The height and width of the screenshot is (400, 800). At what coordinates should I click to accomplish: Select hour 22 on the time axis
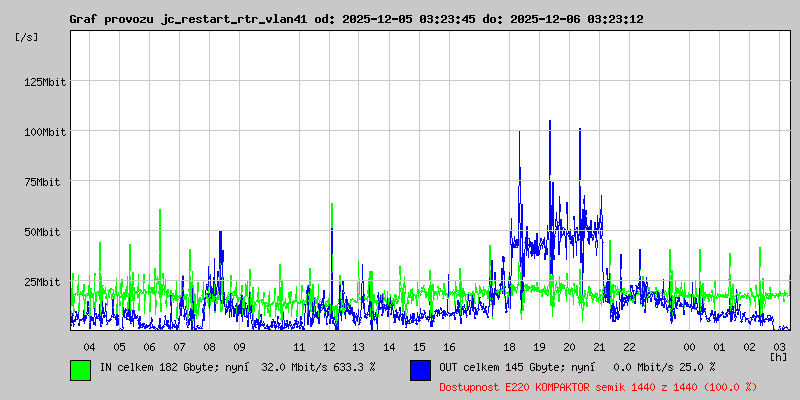(629, 346)
